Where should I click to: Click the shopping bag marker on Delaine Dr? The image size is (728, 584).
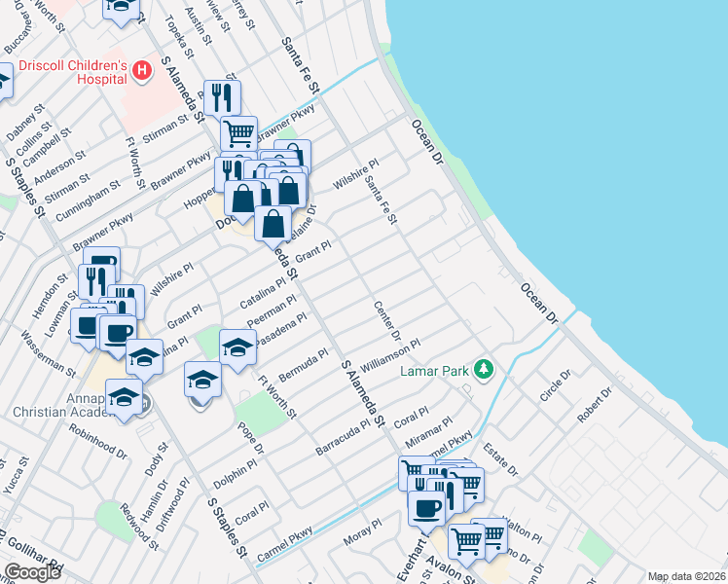pyautogui.click(x=273, y=223)
